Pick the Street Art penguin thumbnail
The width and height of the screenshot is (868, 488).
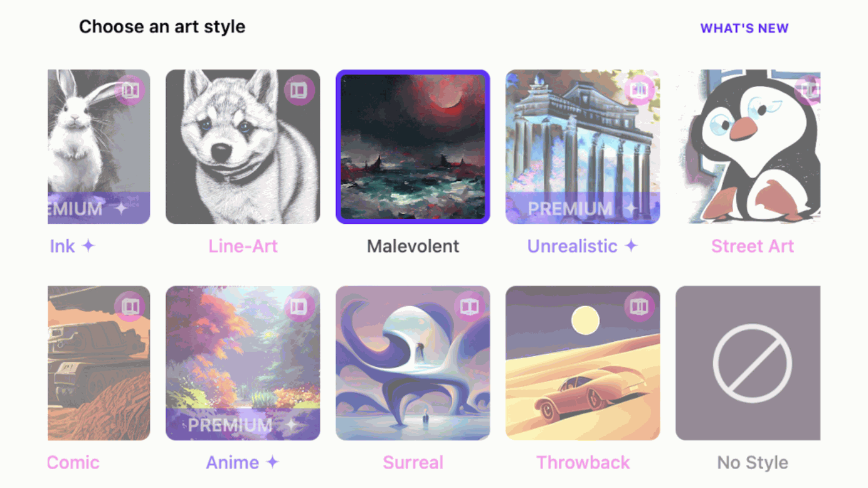point(748,147)
